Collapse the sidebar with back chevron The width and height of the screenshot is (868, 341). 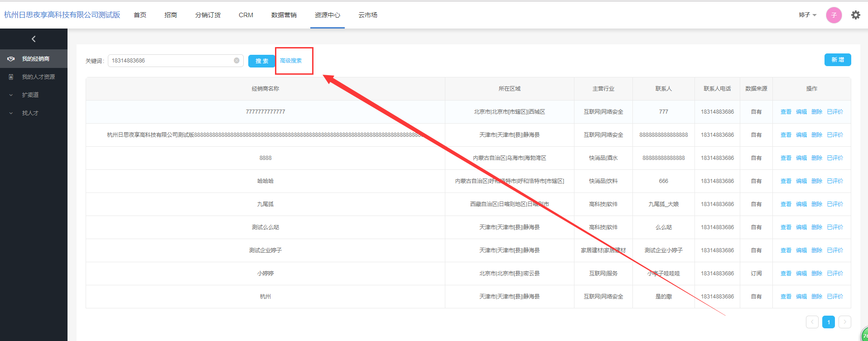pos(34,39)
